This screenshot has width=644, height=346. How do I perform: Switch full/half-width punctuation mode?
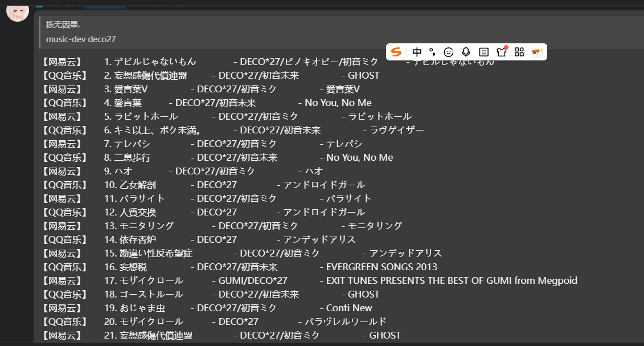[432, 52]
